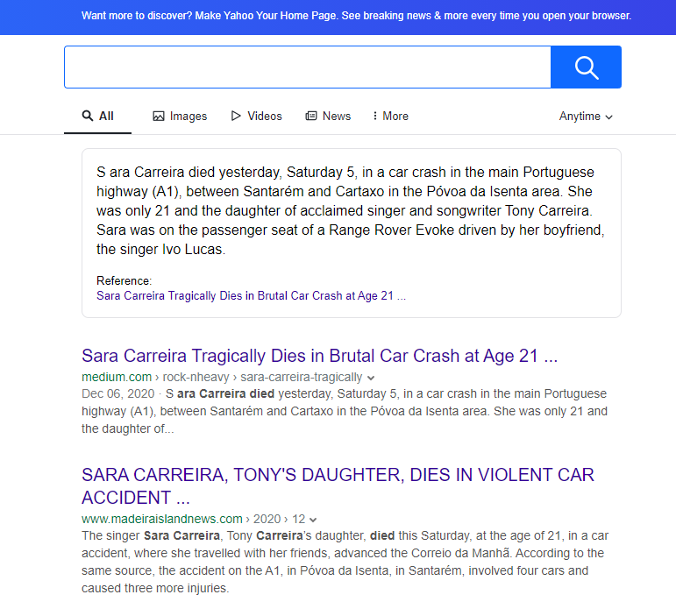Expand the Anytime date filter
The width and height of the screenshot is (676, 616).
pos(586,117)
